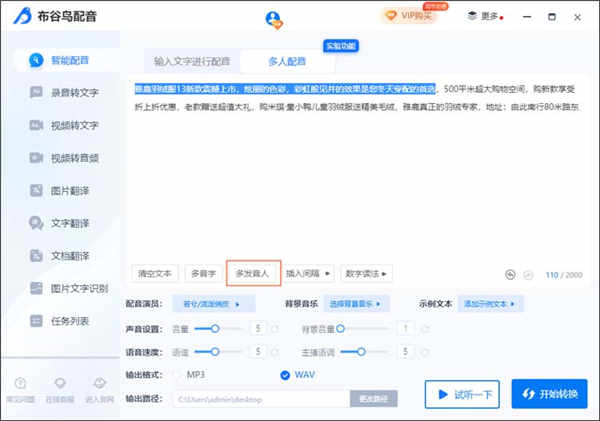Expand the 插入间隔 dropdown
Screen dimensions: 600x421
308,274
